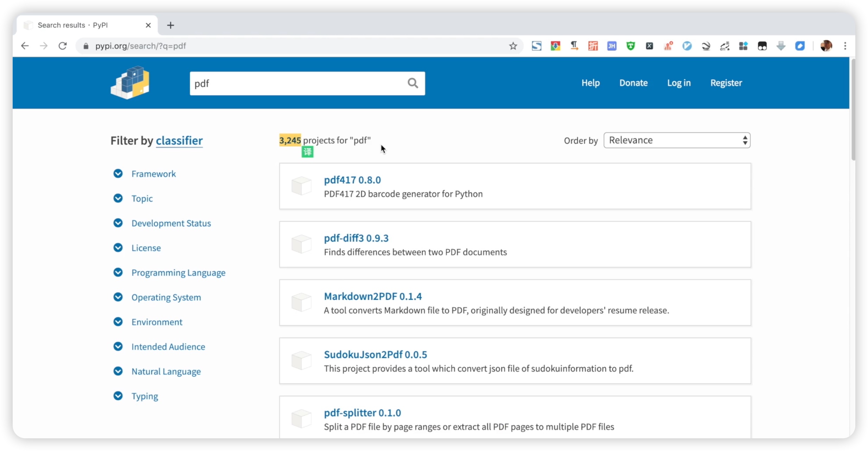Open the green T shield extension
Viewport: 868px width, 451px height.
click(x=630, y=46)
